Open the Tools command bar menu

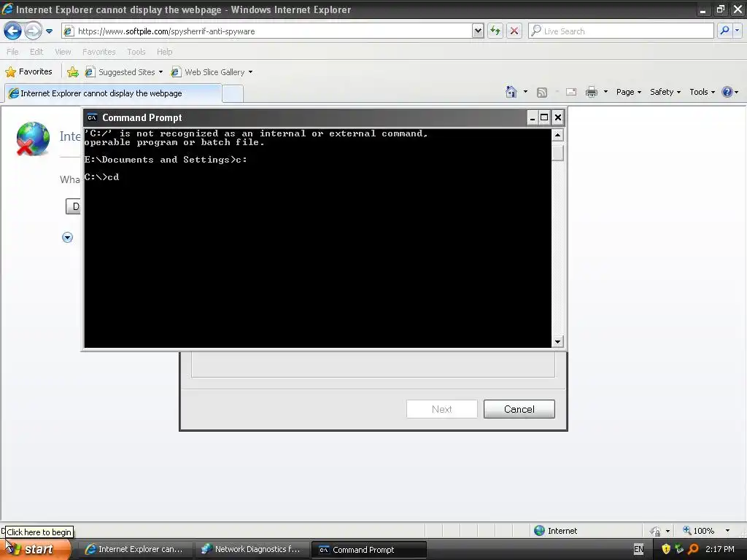point(703,92)
